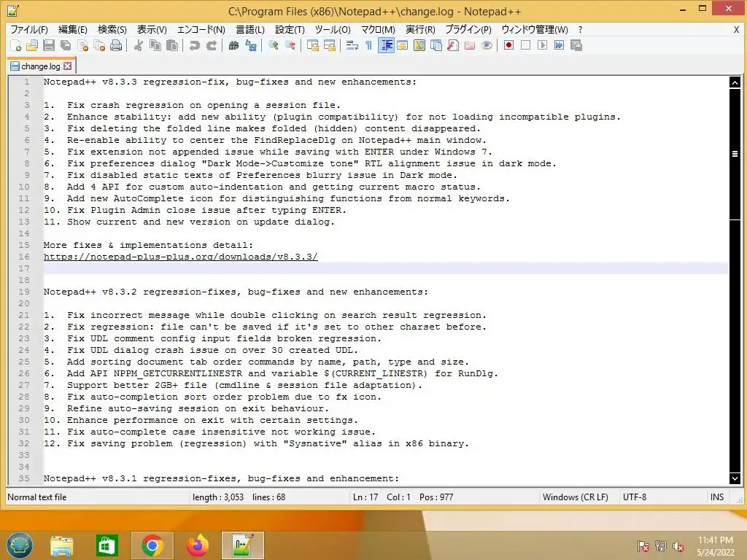Click scrollbar down arrow in editor
This screenshot has height=560, width=747.
735,478
